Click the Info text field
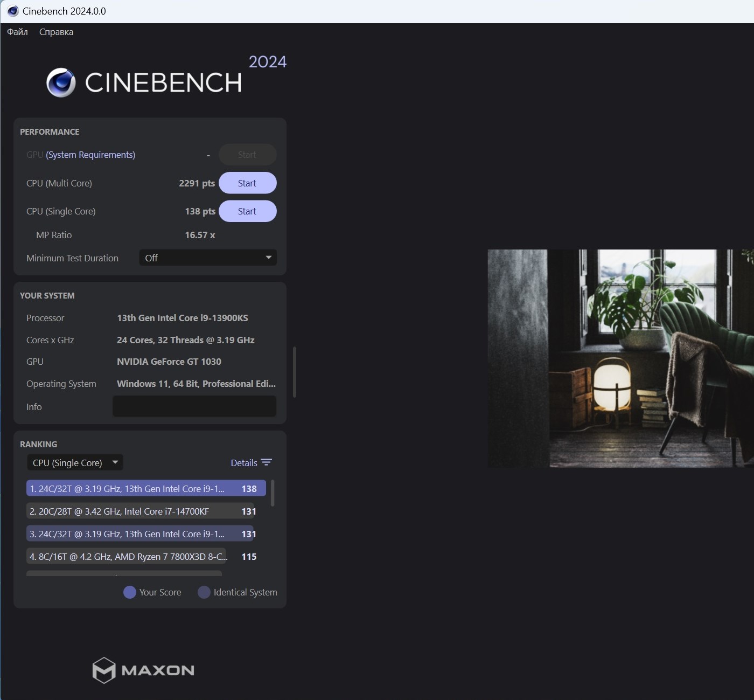This screenshot has width=754, height=700. [194, 407]
